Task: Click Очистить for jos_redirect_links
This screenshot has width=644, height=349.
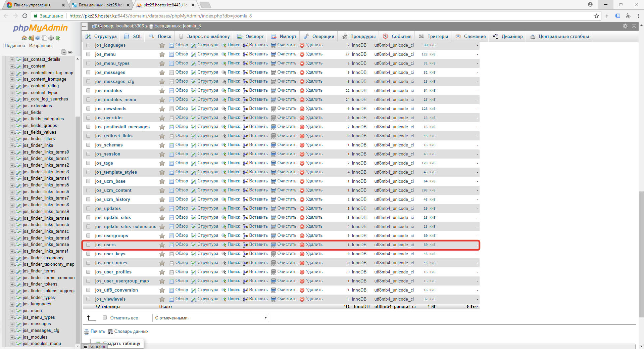Action: [287, 136]
